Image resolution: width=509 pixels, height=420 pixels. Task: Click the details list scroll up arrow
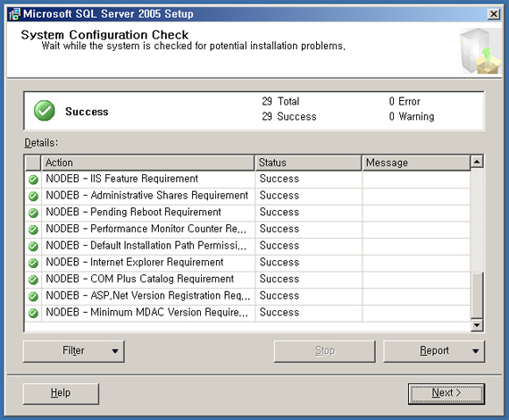coord(477,162)
